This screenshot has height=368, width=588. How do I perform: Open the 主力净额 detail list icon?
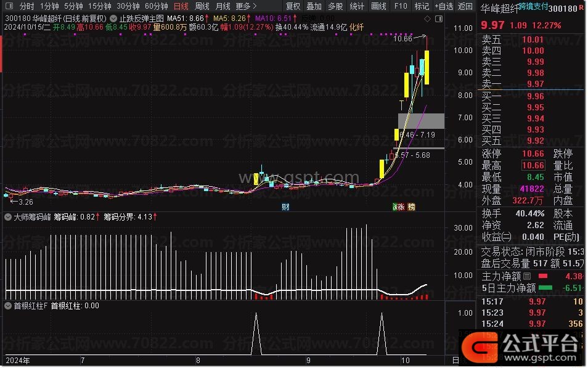pos(527,277)
